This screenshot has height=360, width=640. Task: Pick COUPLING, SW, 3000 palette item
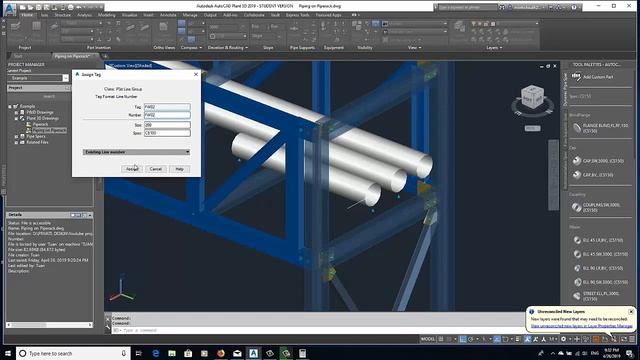click(597, 207)
